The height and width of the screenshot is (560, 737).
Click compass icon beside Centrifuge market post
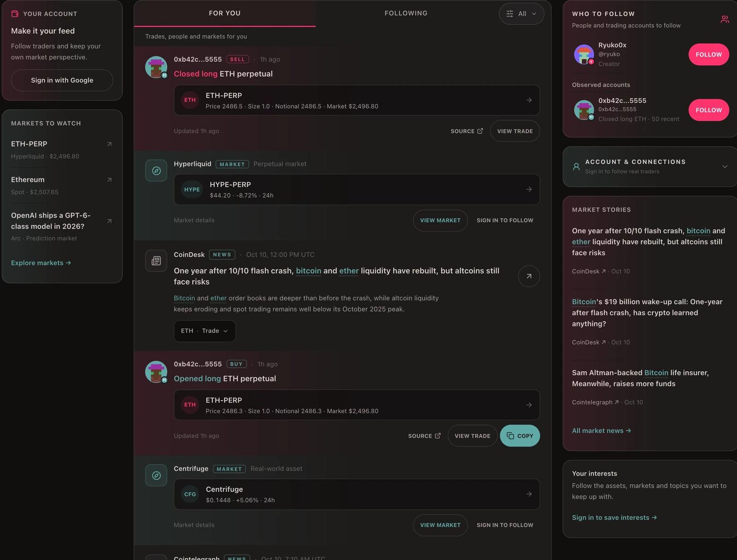click(156, 476)
